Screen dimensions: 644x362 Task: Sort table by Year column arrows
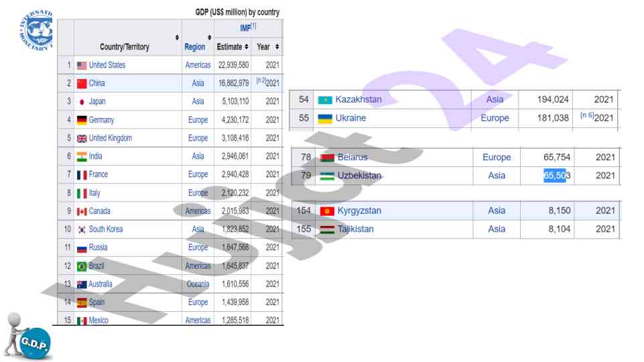(x=277, y=47)
